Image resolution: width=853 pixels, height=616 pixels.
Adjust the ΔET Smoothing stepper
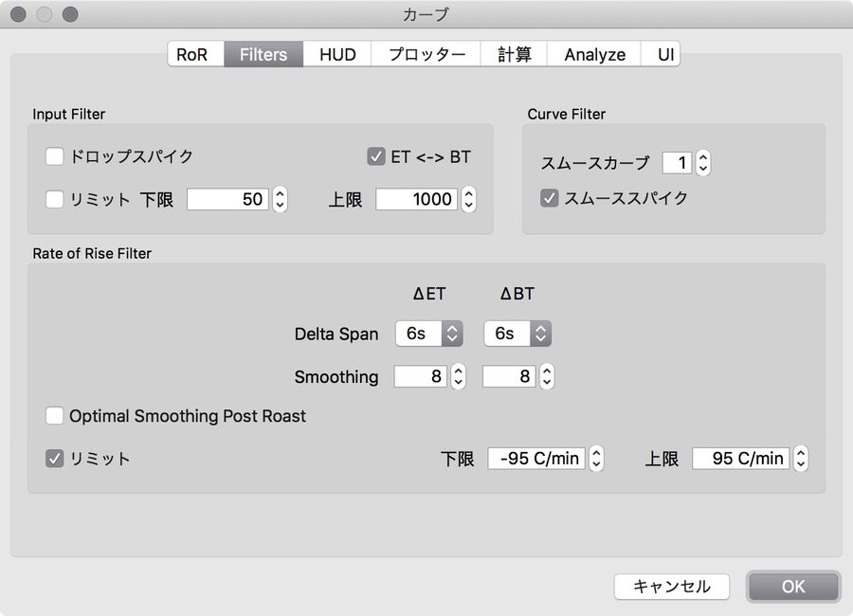pos(459,376)
